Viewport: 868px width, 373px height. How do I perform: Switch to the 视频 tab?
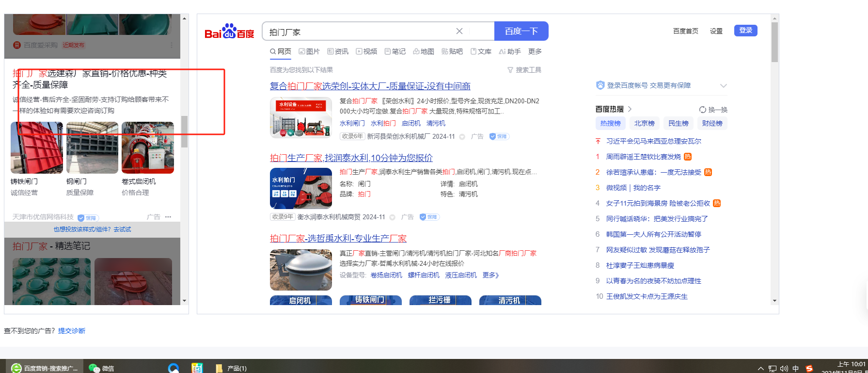pos(366,51)
